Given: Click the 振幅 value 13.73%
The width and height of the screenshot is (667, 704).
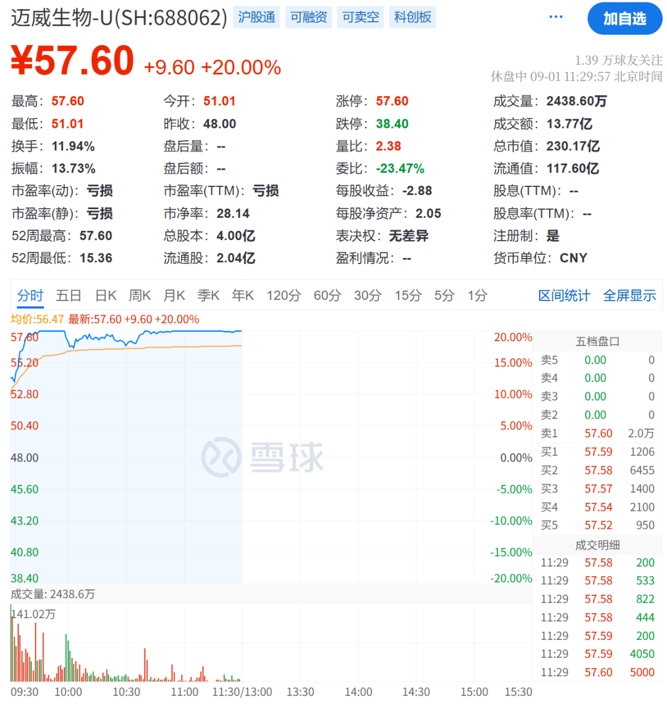Looking at the screenshot, I should click(73, 168).
